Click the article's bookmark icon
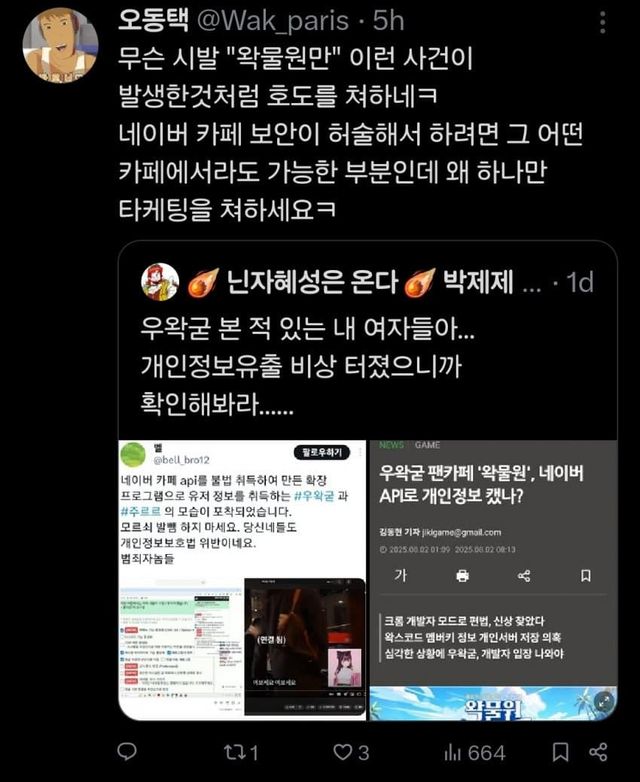 pos(586,576)
